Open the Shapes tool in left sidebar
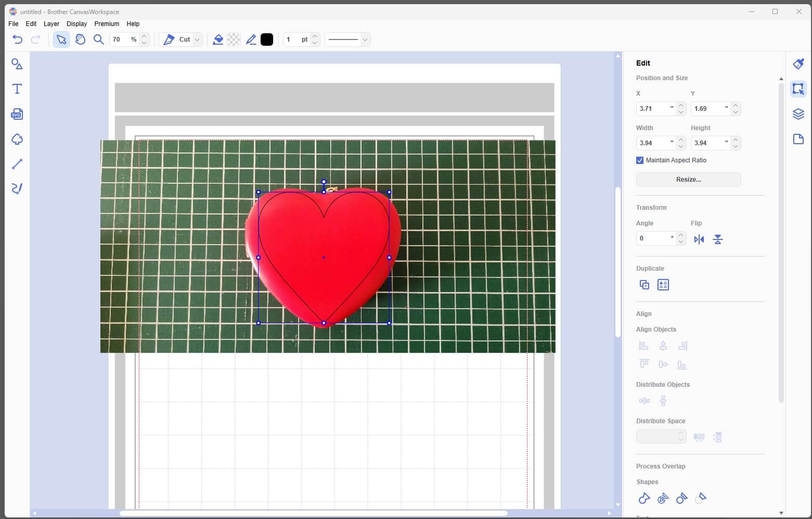This screenshot has width=812, height=519. [17, 64]
